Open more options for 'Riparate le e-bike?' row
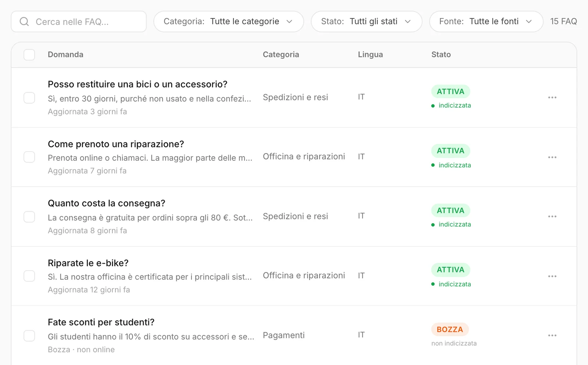The width and height of the screenshot is (588, 365). [552, 276]
